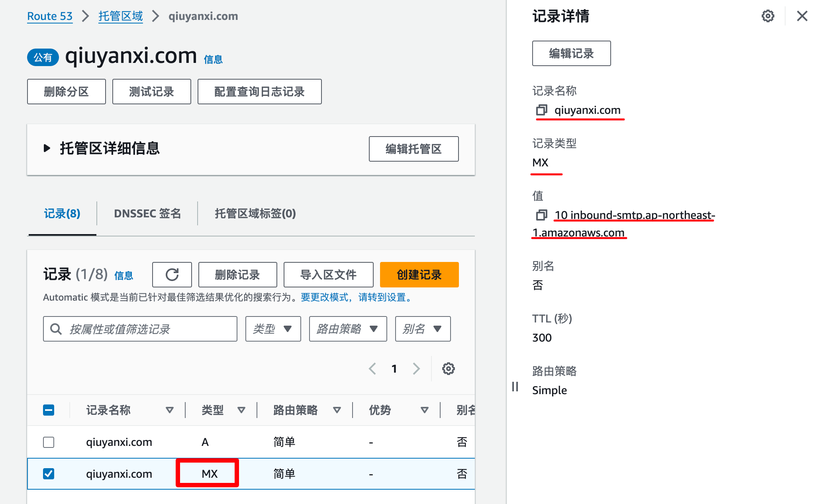Viewport: 823px width, 504px height.
Task: Sort by 类型 column
Action: pos(241,410)
